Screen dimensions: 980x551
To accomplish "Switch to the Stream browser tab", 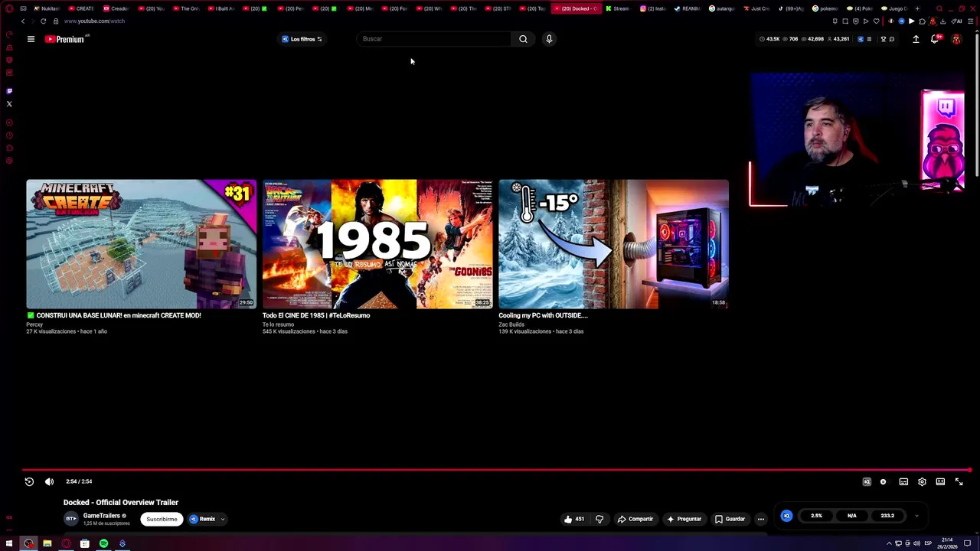I will coord(617,8).
